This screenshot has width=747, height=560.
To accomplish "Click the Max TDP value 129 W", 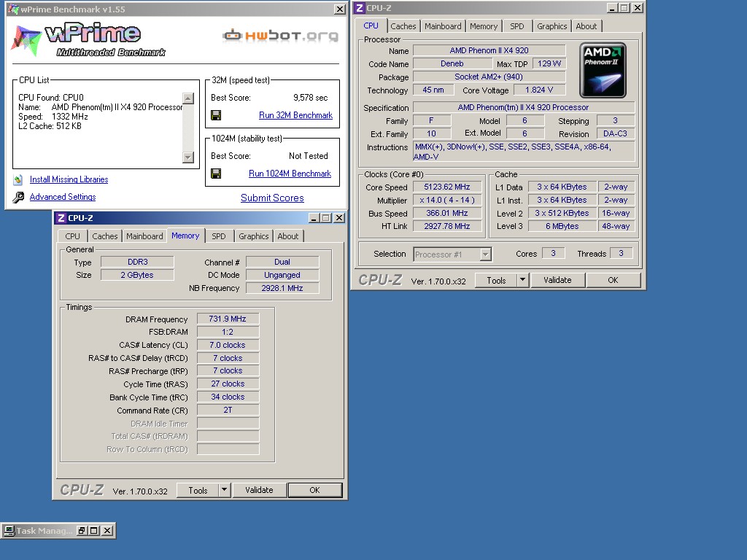I will (549, 63).
